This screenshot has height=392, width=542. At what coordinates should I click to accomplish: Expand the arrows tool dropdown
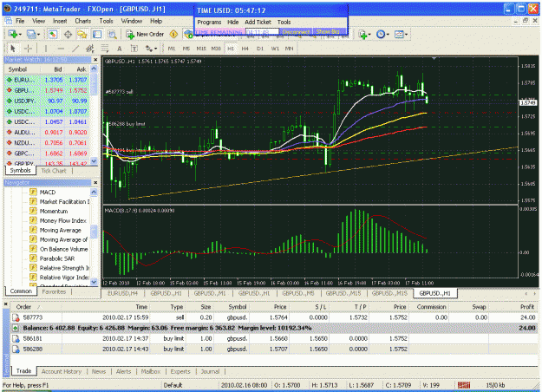point(155,49)
